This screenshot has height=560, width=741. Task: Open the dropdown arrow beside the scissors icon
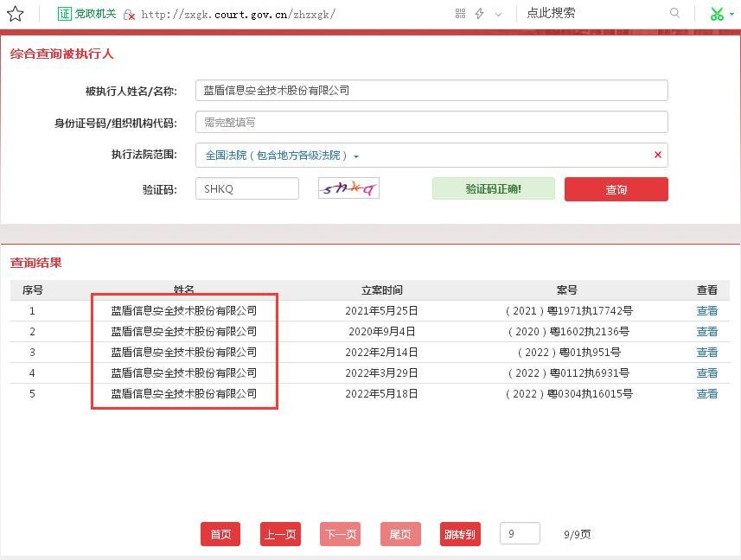pyautogui.click(x=732, y=14)
